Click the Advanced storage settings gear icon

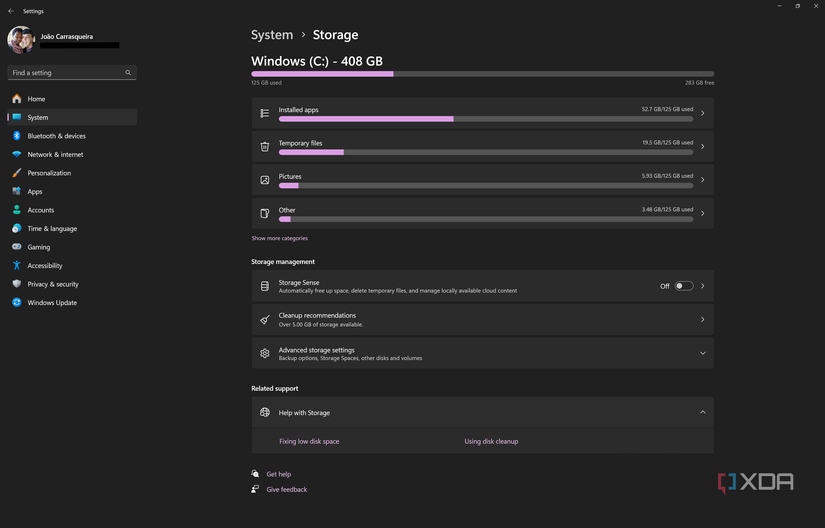click(265, 353)
